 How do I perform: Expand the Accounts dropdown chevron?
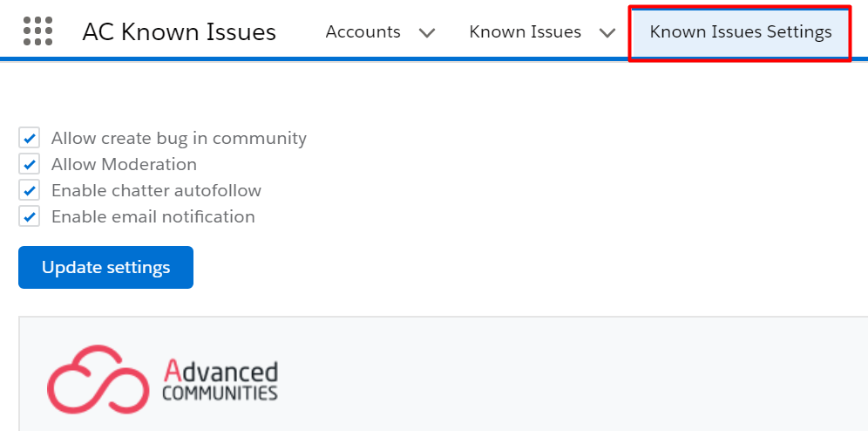point(426,33)
